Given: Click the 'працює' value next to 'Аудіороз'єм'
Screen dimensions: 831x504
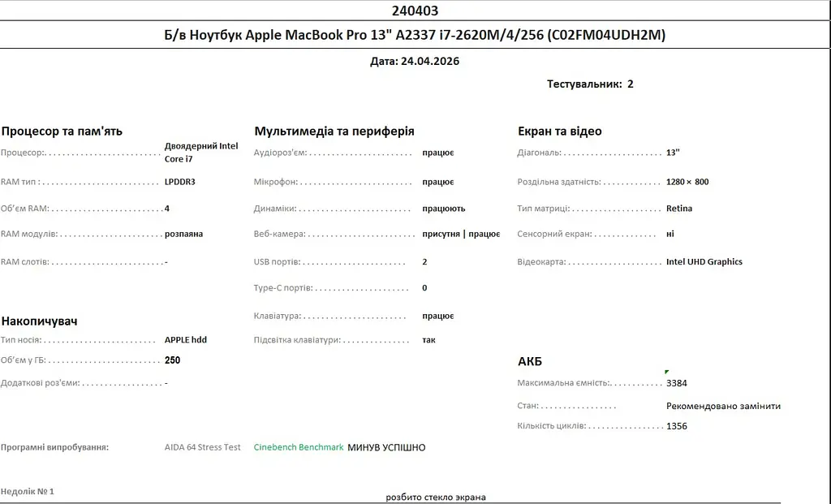Looking at the screenshot, I should pos(437,153).
